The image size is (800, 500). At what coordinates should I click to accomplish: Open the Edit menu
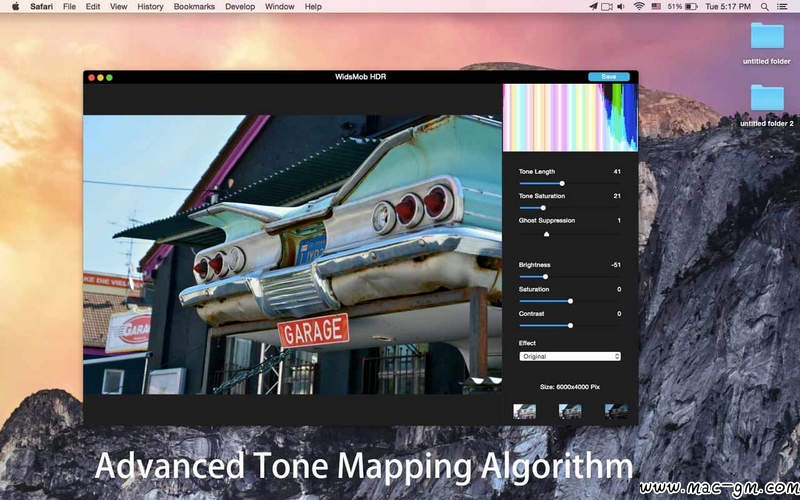tap(93, 7)
